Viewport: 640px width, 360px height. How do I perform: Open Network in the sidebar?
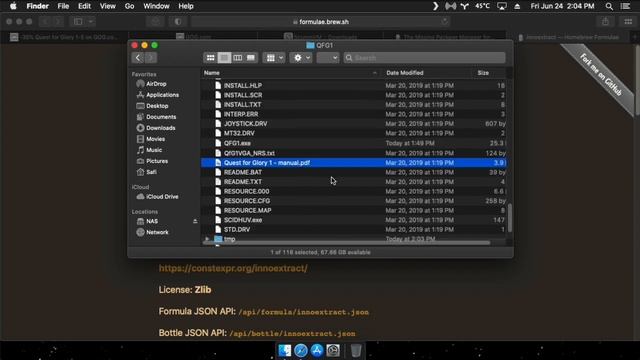pyautogui.click(x=153, y=232)
